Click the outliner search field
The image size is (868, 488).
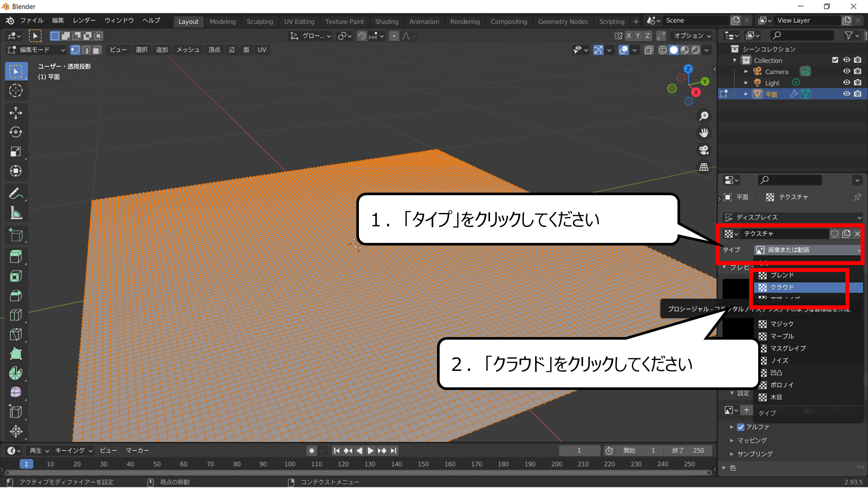pyautogui.click(x=802, y=36)
